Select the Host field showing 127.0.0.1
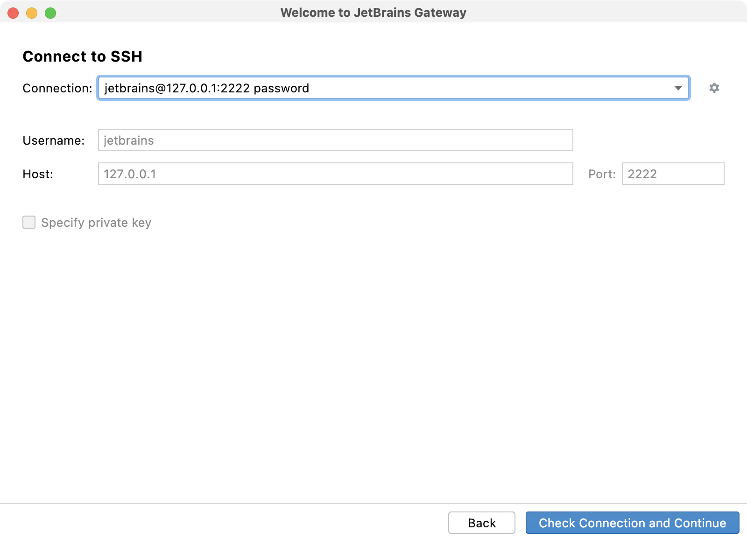Image resolution: width=747 pixels, height=560 pixels. 335,174
